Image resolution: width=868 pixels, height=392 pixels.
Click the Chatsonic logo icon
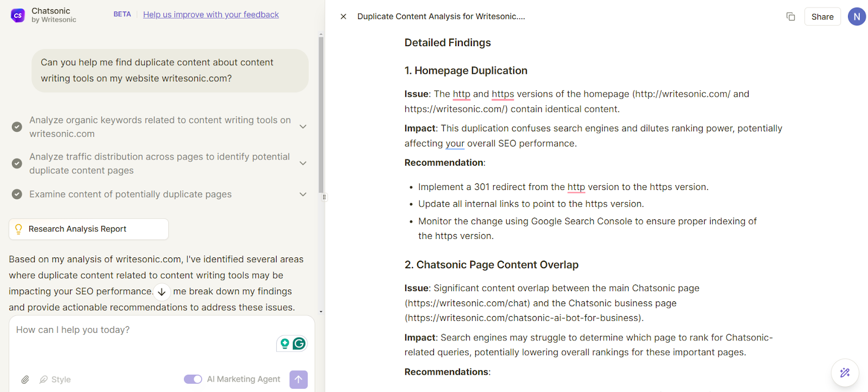pos(18,15)
